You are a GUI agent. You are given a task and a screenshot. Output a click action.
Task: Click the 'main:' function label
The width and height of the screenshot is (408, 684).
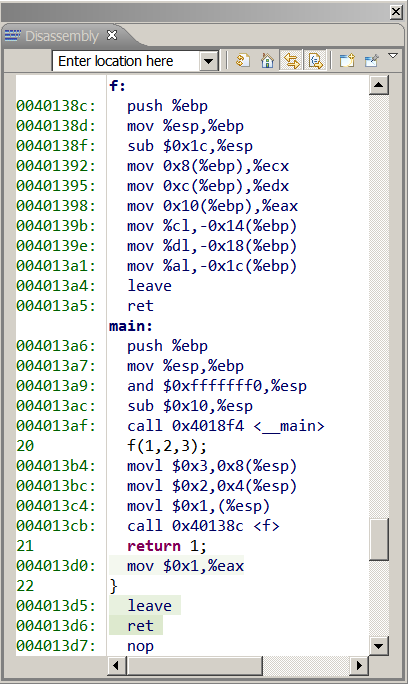pyautogui.click(x=131, y=326)
